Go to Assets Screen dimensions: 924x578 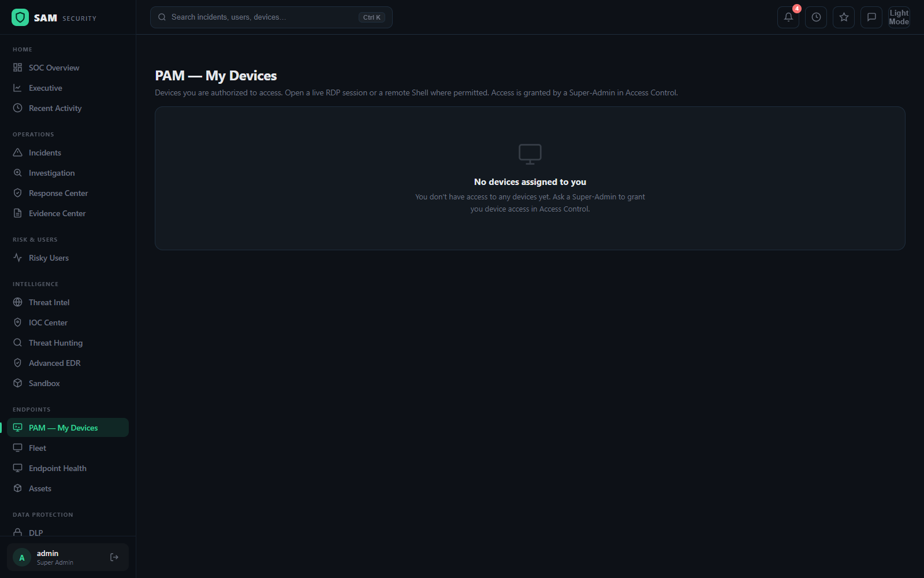point(68,488)
